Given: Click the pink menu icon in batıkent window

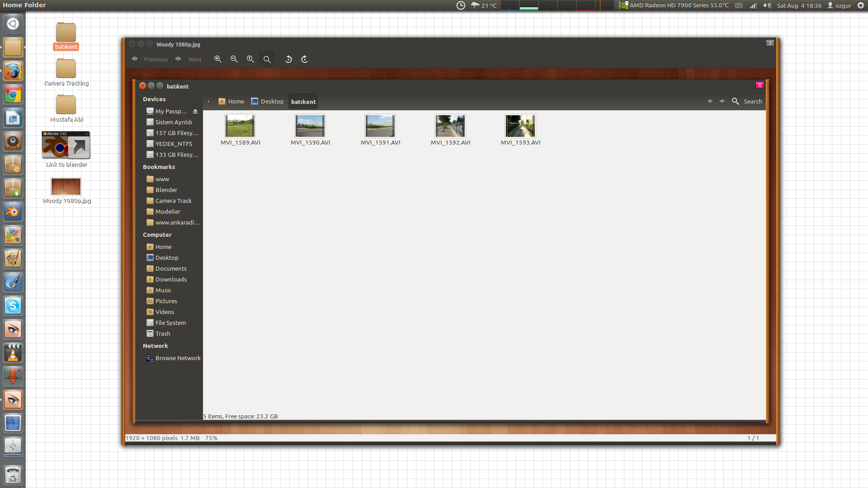Looking at the screenshot, I should [x=759, y=85].
